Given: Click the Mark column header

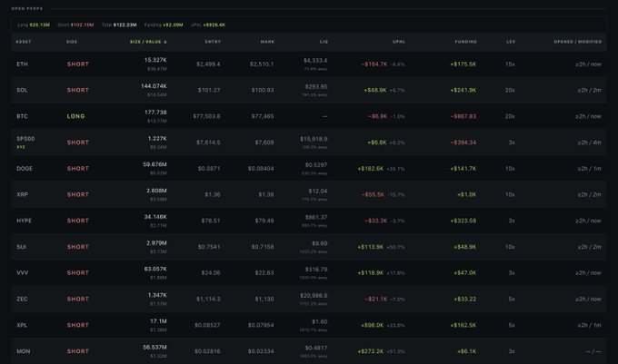Looking at the screenshot, I should pos(267,42).
